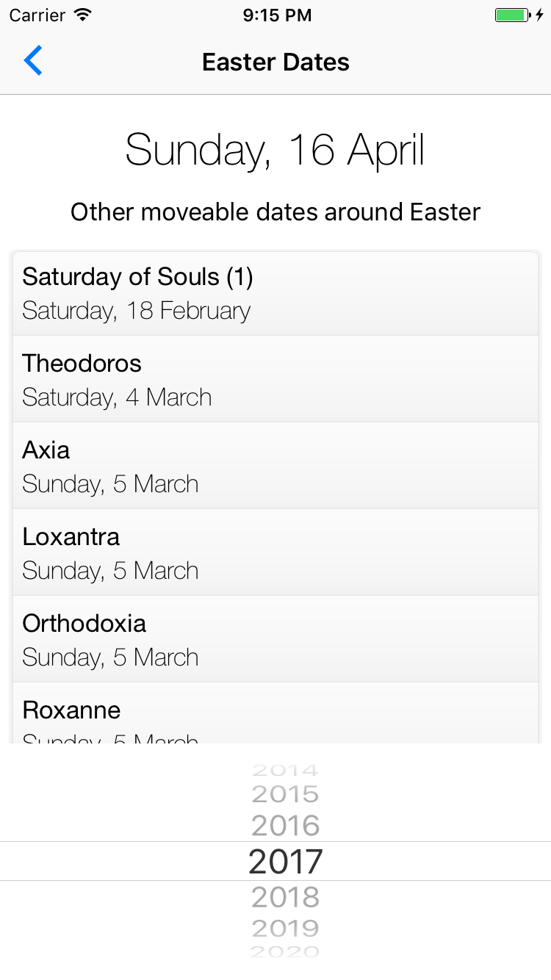Tap the blue back chevron icon

click(x=33, y=61)
